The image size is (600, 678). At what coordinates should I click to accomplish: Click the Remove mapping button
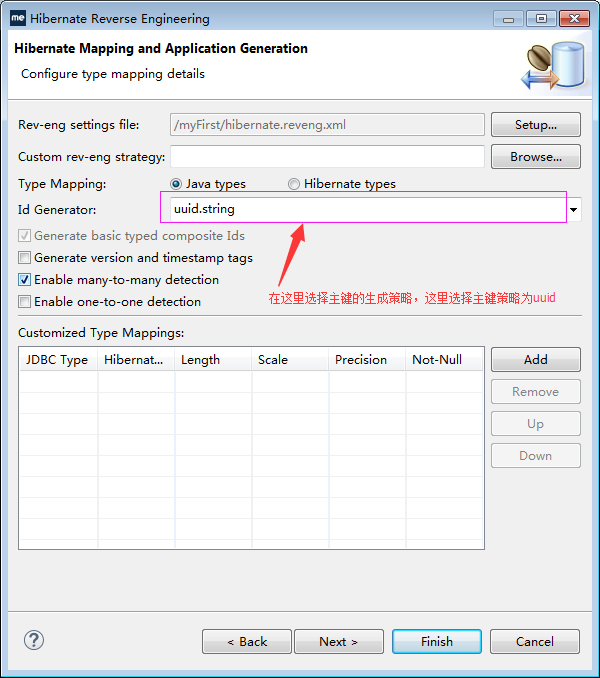pos(536,391)
